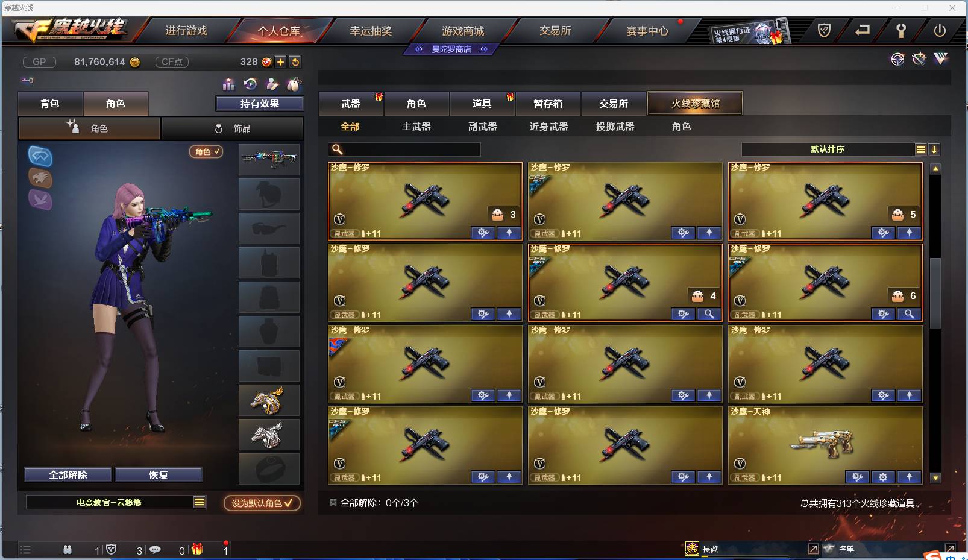Click the magnifier icon on item numbered 4

pos(709,314)
